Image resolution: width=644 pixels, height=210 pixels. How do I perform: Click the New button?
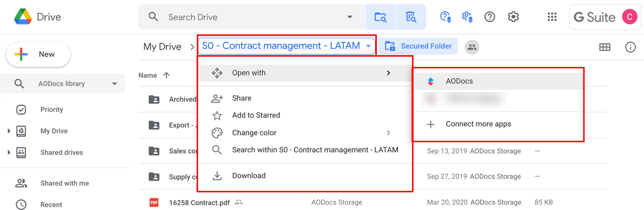pos(38,54)
